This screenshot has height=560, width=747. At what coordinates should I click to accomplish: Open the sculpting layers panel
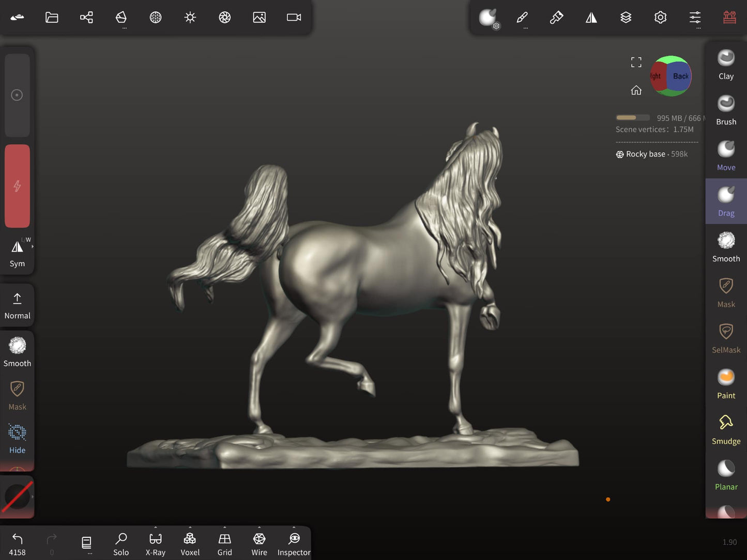[x=626, y=17]
